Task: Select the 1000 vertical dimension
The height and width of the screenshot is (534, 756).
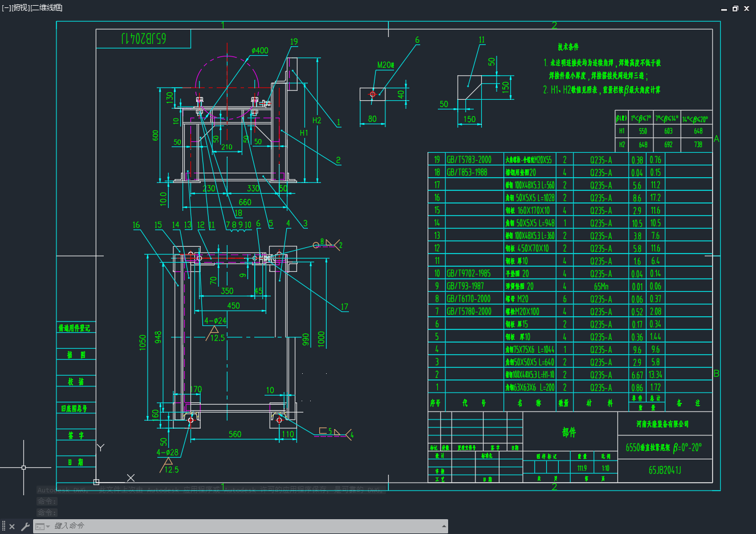Action: (x=321, y=339)
